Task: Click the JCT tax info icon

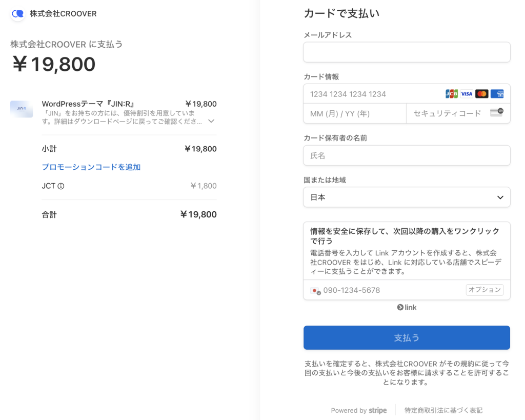Action: pos(61,186)
